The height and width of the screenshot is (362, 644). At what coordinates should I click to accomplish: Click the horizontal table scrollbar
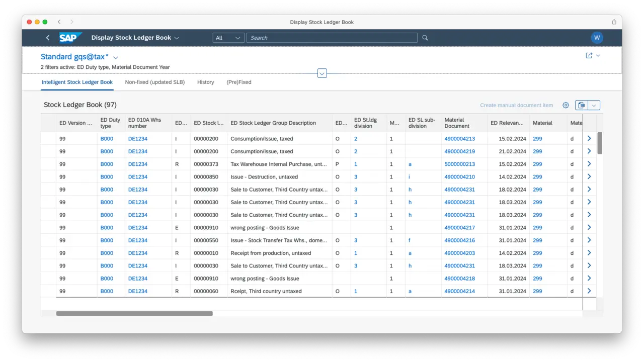[134, 313]
